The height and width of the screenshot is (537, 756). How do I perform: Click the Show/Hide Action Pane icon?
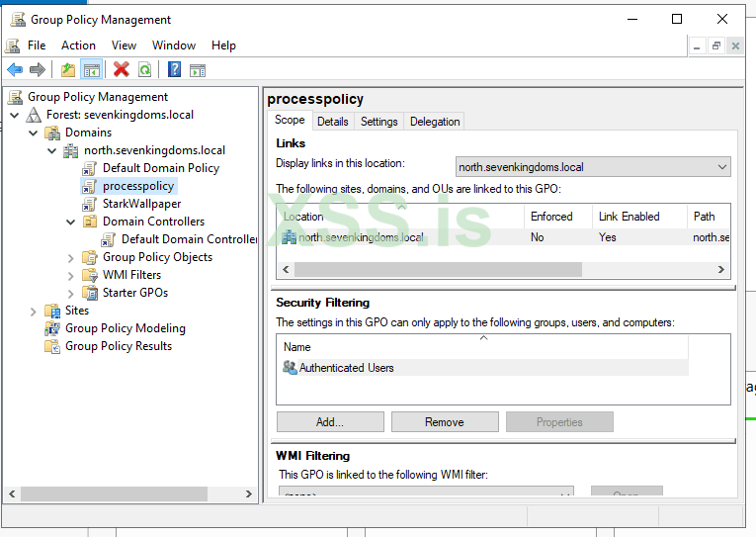(x=198, y=69)
